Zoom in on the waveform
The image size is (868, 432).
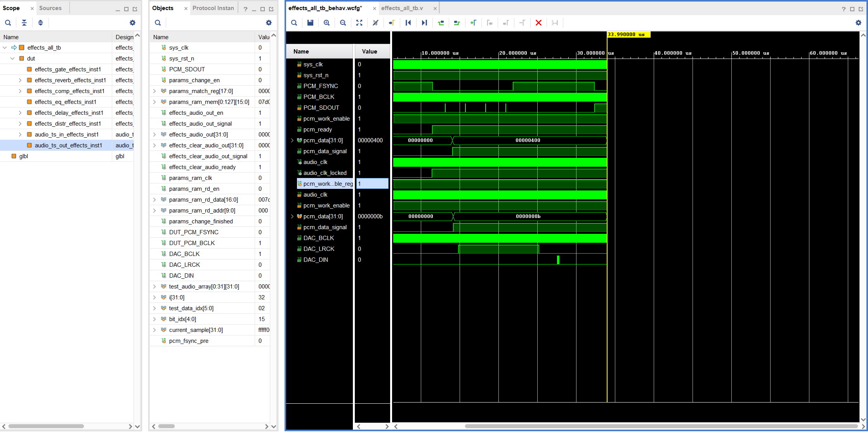tap(326, 23)
